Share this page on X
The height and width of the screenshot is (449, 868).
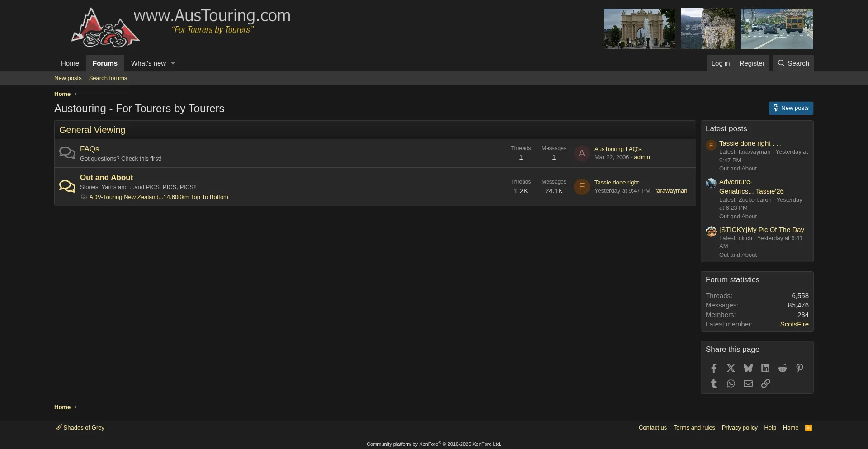(x=731, y=368)
